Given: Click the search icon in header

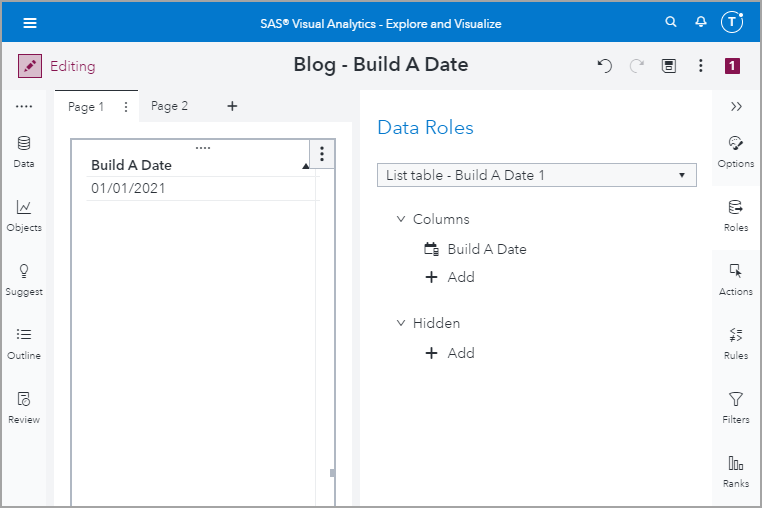Looking at the screenshot, I should point(671,23).
